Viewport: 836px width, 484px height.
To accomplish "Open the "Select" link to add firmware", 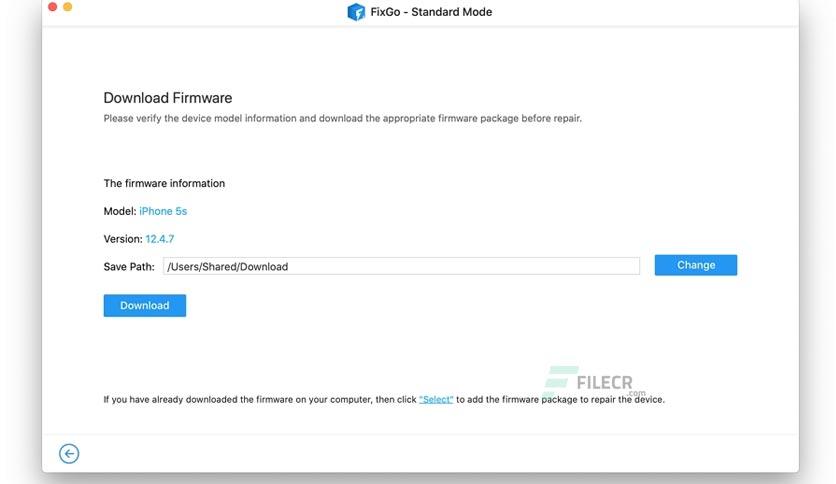I will tap(436, 399).
